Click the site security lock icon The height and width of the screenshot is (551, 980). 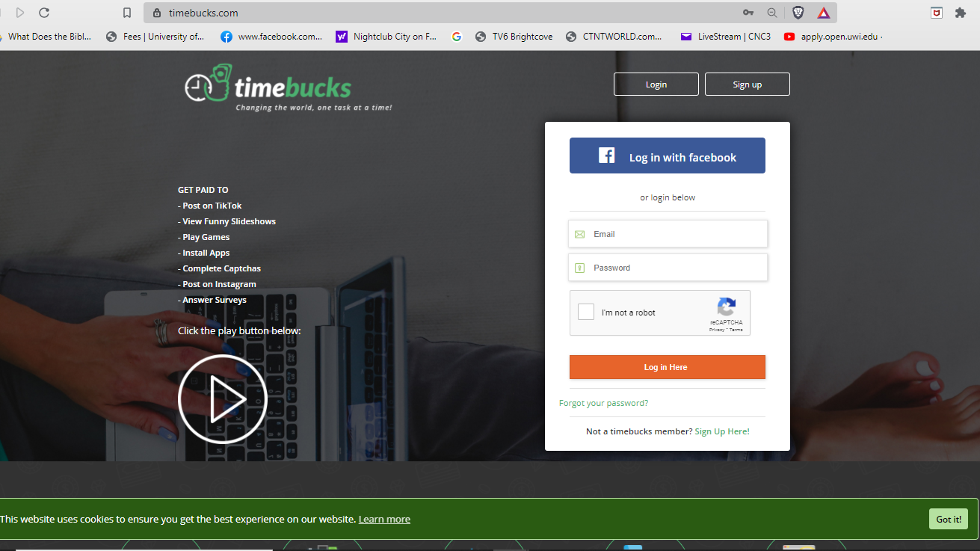(x=155, y=13)
